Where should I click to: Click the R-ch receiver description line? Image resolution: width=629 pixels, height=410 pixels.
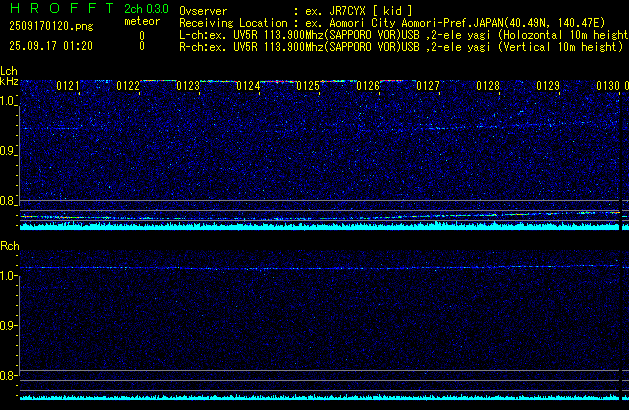pyautogui.click(x=401, y=47)
